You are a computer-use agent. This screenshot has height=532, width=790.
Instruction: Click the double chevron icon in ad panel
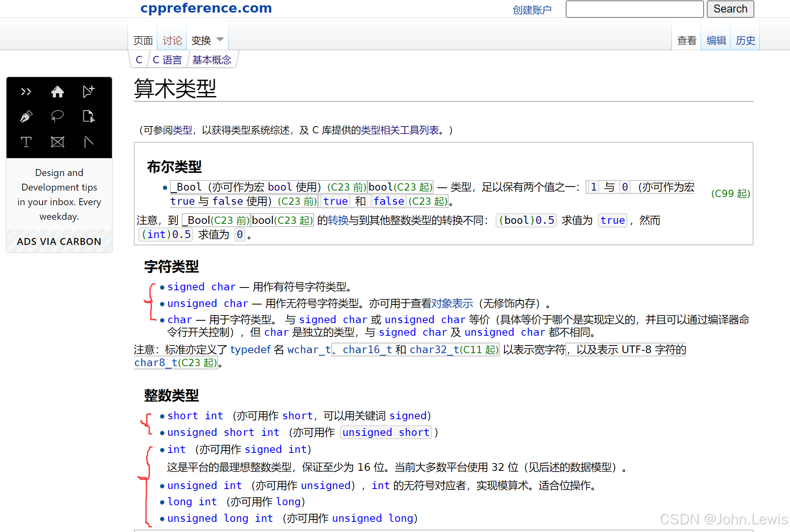coord(26,92)
